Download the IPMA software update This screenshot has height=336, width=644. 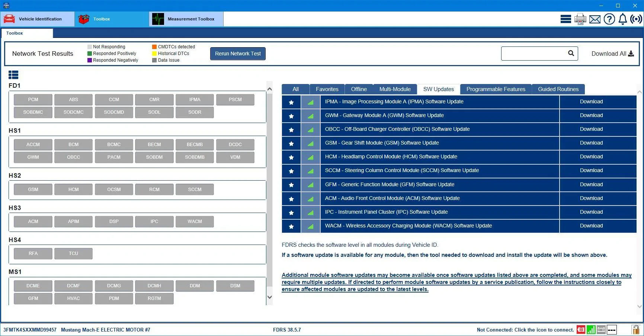tap(598, 102)
